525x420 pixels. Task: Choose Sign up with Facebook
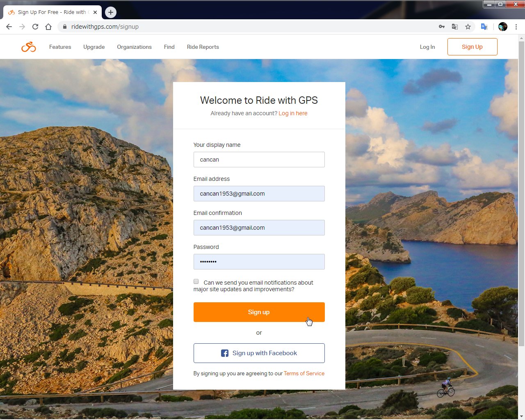tap(259, 353)
